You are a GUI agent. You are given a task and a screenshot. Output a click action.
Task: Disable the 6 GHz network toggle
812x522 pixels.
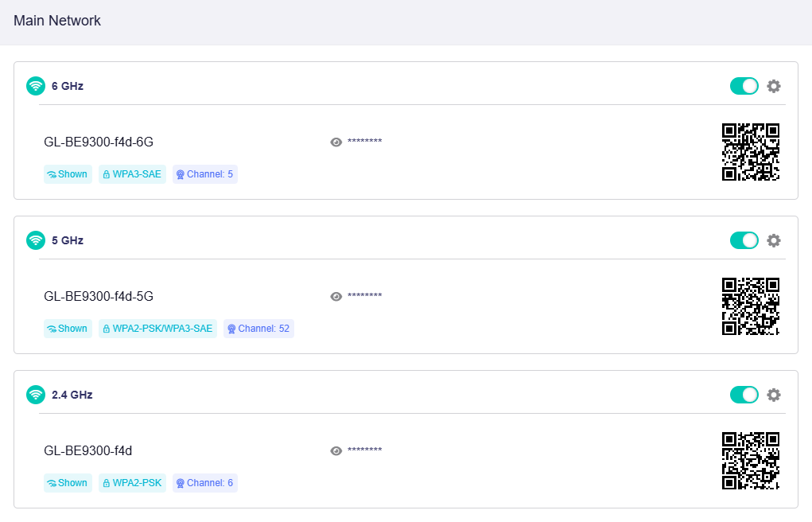tap(744, 86)
